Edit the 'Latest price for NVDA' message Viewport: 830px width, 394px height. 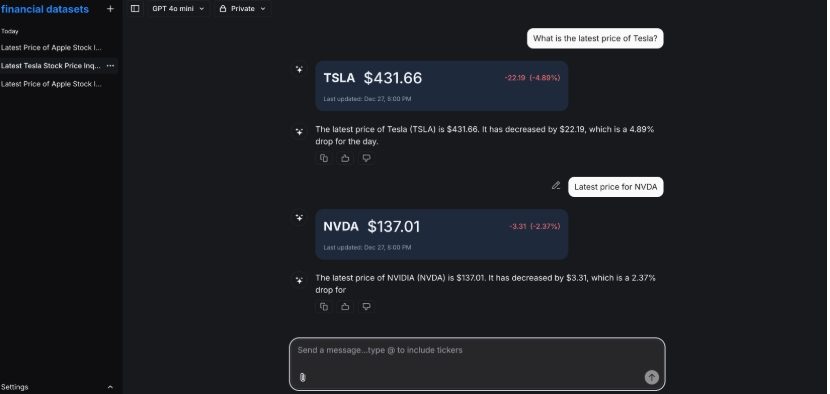pos(556,186)
